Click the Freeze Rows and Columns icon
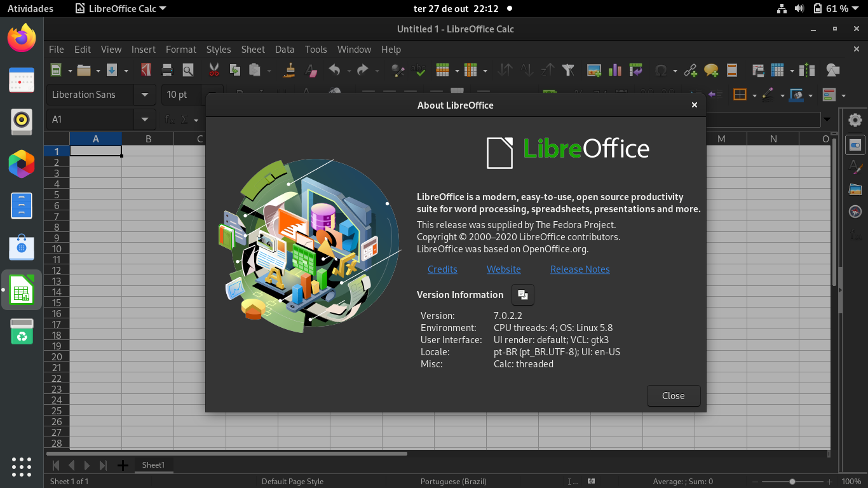Image resolution: width=868 pixels, height=488 pixels. [778, 71]
